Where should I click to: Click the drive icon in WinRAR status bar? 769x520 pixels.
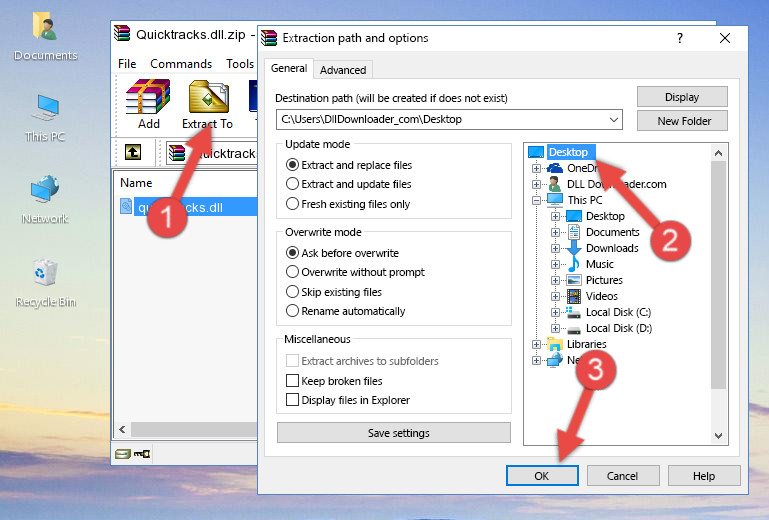pos(123,454)
